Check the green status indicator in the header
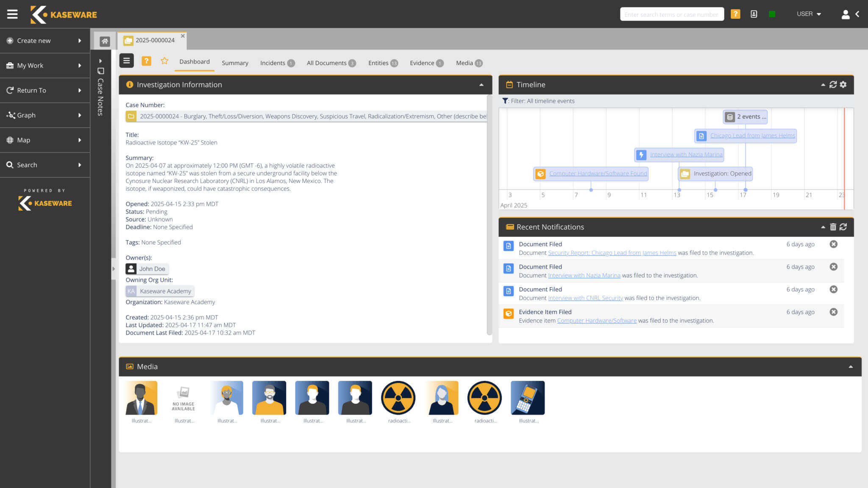 click(772, 14)
